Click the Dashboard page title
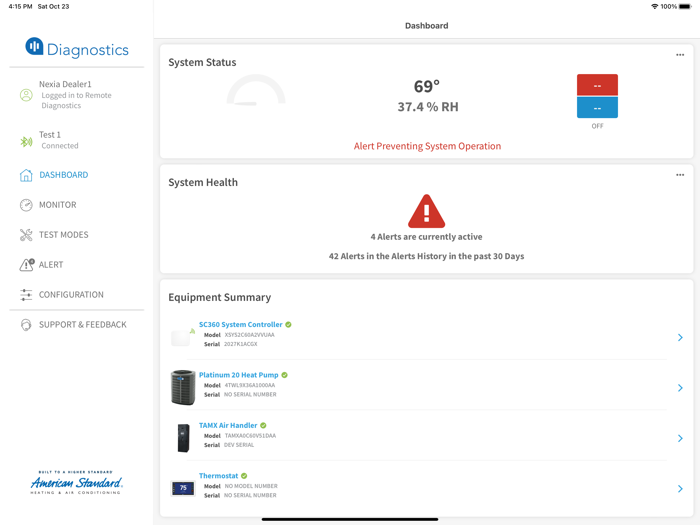This screenshot has height=525, width=700. [x=426, y=26]
